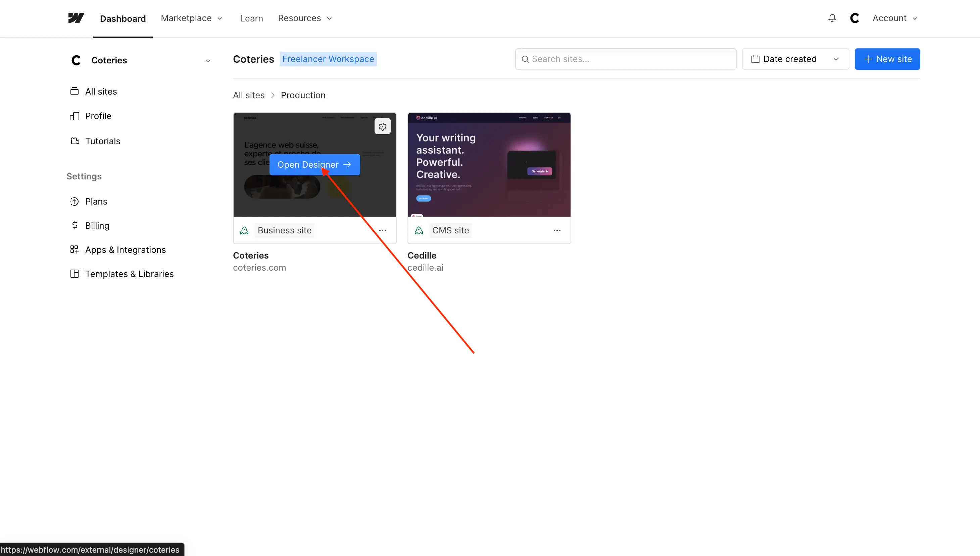Click the Profile sidebar icon
The height and width of the screenshot is (556, 980).
coord(75,116)
